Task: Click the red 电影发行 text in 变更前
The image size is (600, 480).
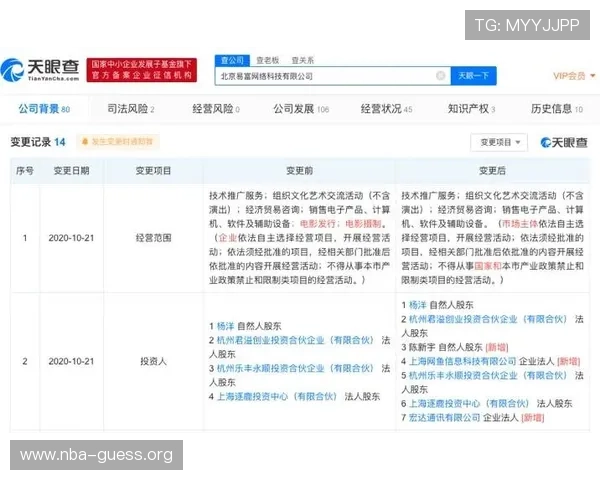Action: [x=318, y=224]
